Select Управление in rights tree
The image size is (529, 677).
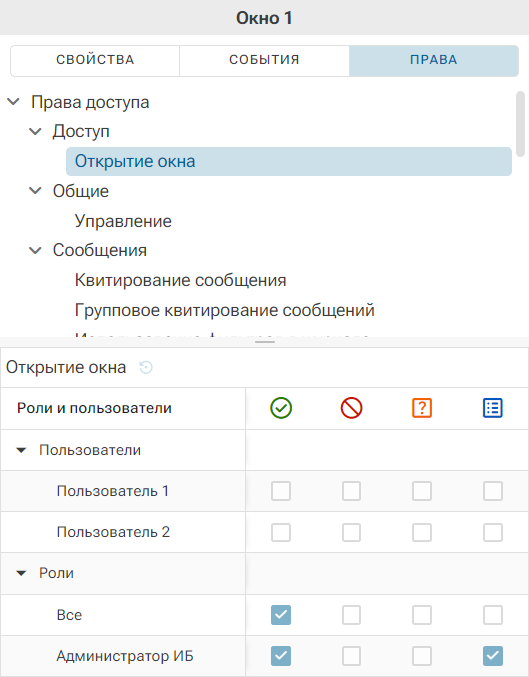pos(123,221)
